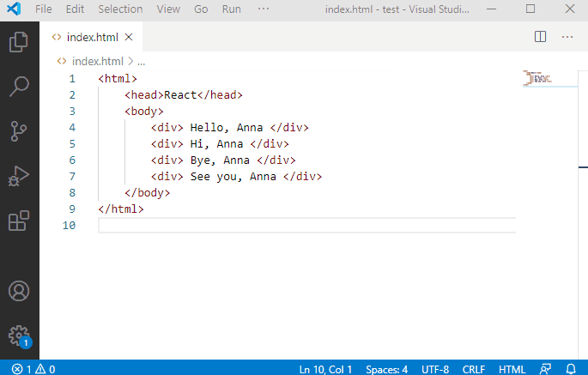Click the text See you, Anna

pyautogui.click(x=233, y=177)
